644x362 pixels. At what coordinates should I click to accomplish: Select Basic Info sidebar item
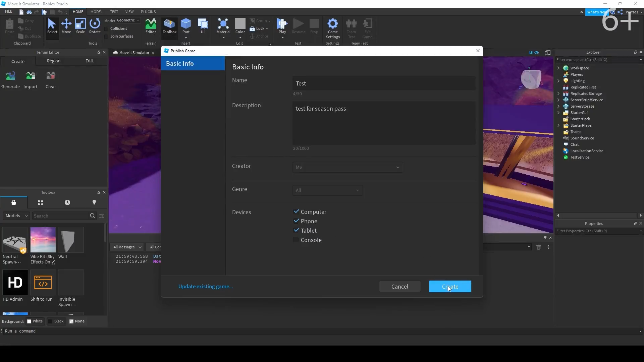pos(193,63)
